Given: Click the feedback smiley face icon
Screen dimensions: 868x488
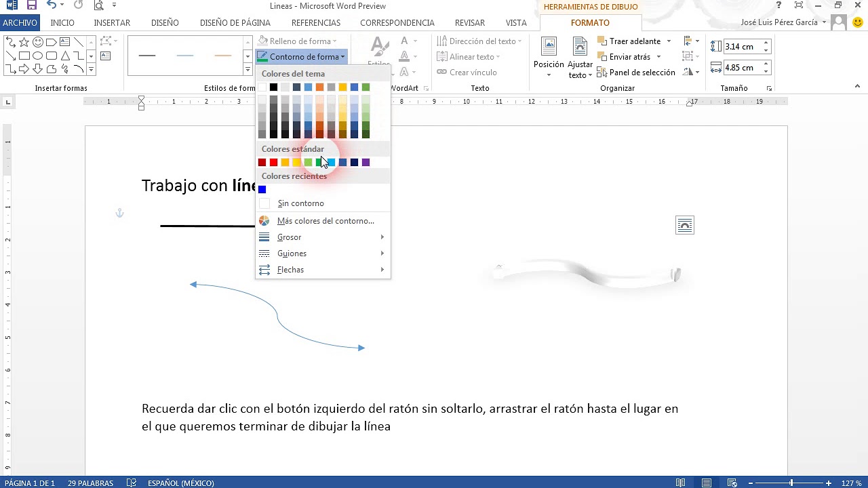Looking at the screenshot, I should point(858,22).
